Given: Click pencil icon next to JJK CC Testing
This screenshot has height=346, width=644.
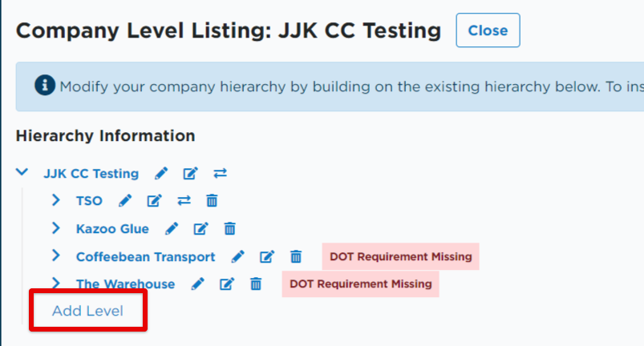Looking at the screenshot, I should (x=162, y=174).
